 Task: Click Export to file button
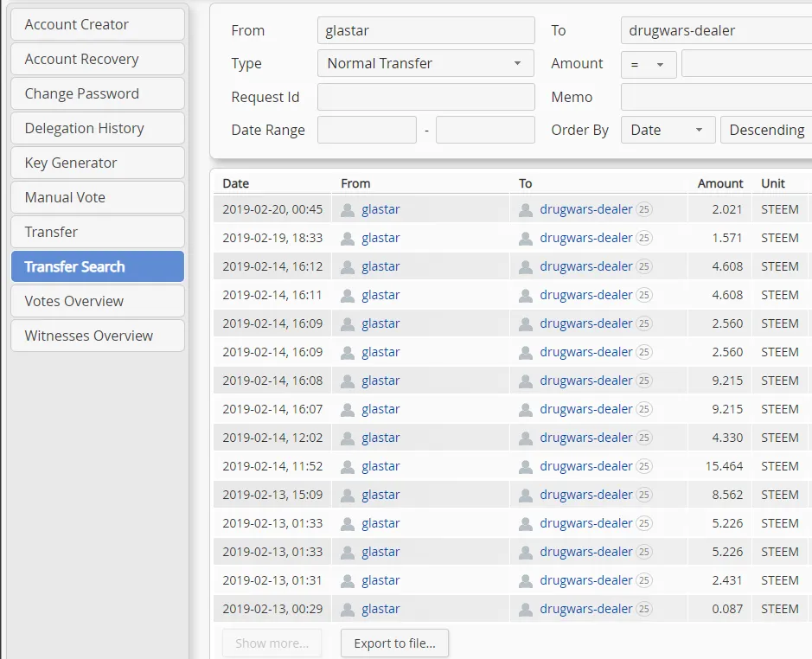point(394,643)
